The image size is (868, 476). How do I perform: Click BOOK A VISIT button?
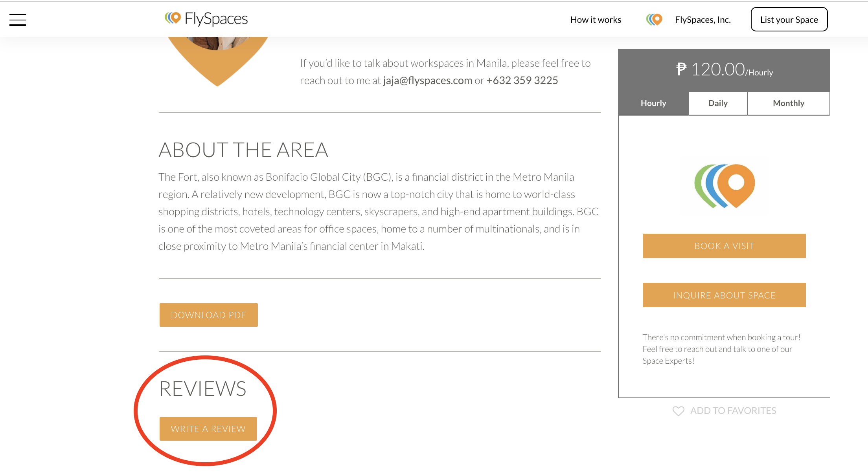tap(724, 245)
